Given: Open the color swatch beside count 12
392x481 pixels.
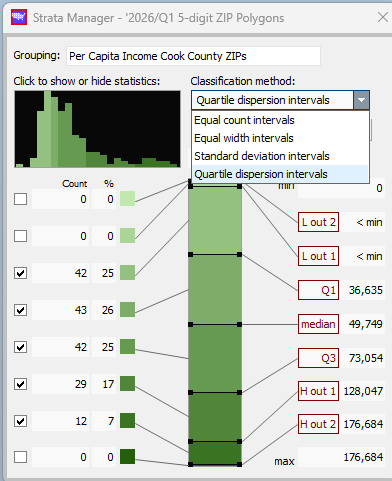Looking at the screenshot, I should pos(127,421).
